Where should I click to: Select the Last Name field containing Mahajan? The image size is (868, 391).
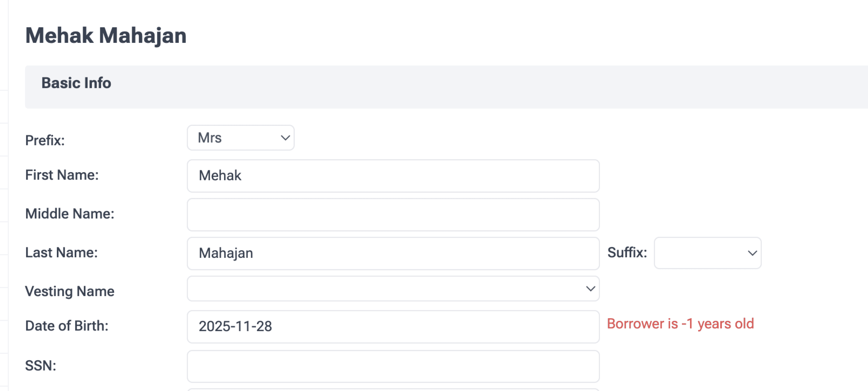(x=393, y=253)
